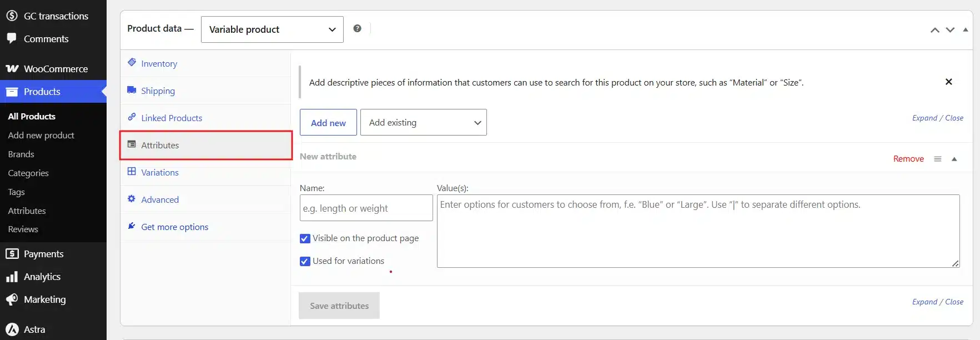
Task: Click the red Remove attribute link
Action: 908,159
